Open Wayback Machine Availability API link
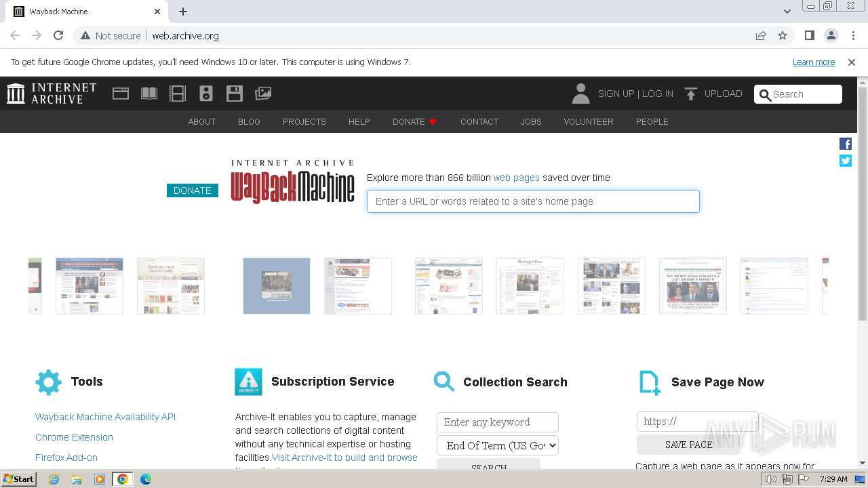 tap(105, 417)
